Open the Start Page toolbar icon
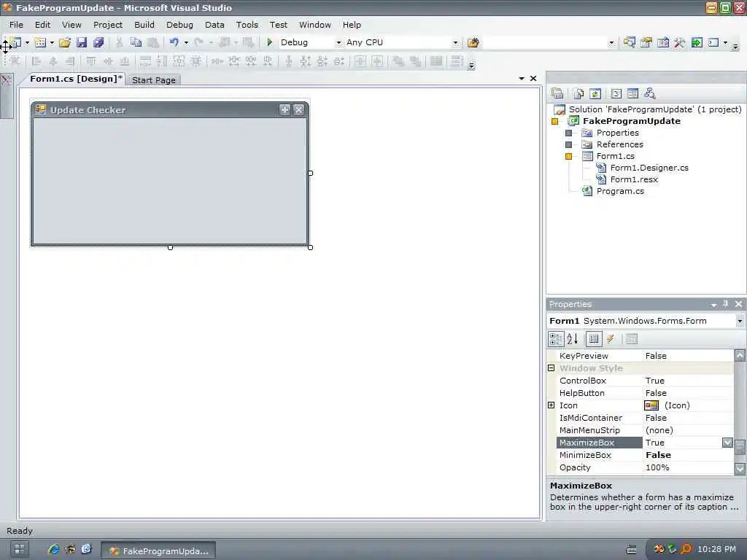The width and height of the screenshot is (747, 560). click(x=697, y=42)
